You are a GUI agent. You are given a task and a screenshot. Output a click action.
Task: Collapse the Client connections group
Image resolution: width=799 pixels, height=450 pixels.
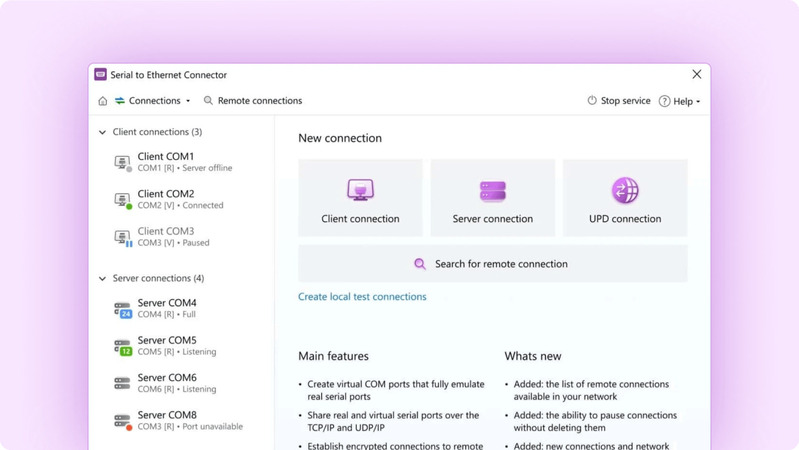[x=102, y=132]
